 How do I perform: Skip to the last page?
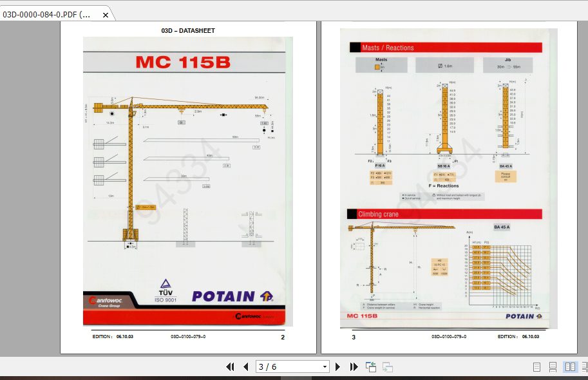(354, 366)
